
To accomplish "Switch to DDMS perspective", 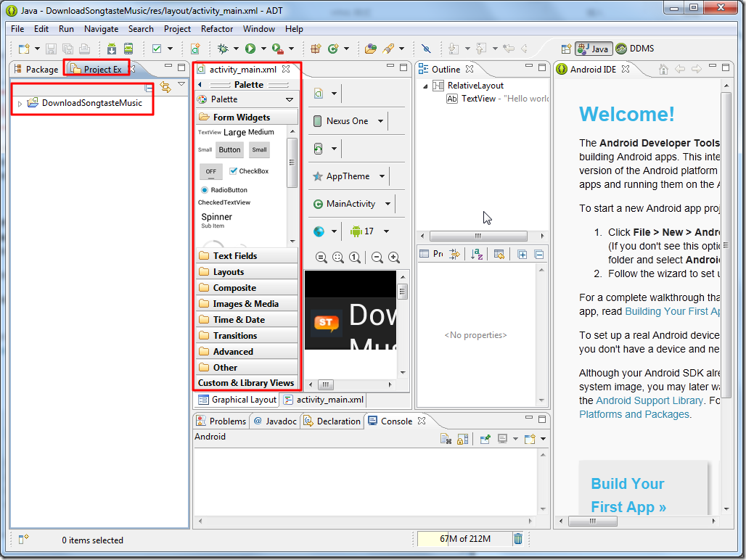I will click(x=635, y=49).
